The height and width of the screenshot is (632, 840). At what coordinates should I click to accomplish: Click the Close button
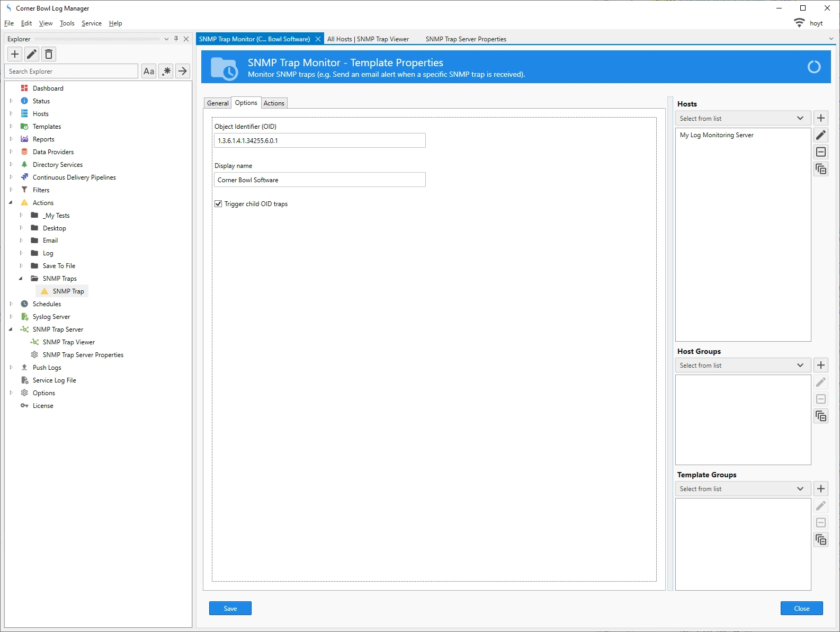click(x=802, y=608)
